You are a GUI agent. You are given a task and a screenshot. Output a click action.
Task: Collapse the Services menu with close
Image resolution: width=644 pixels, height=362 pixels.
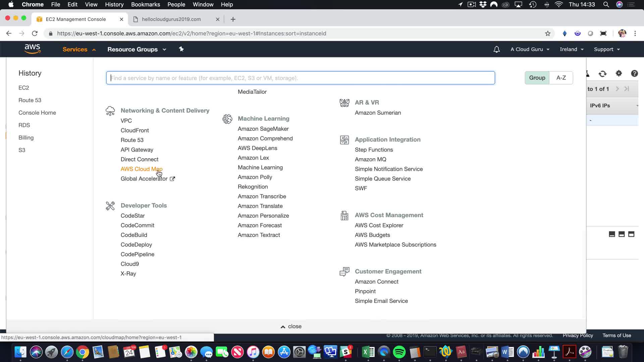point(291,326)
